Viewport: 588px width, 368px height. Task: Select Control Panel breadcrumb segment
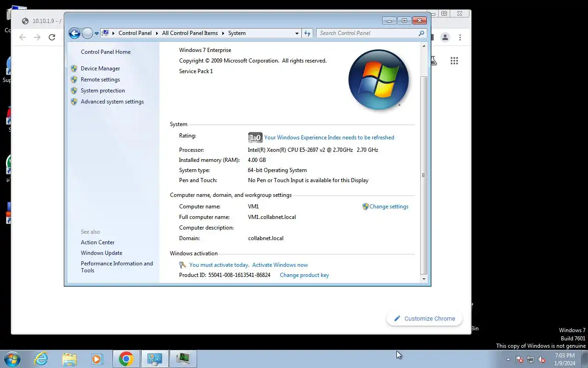click(135, 33)
